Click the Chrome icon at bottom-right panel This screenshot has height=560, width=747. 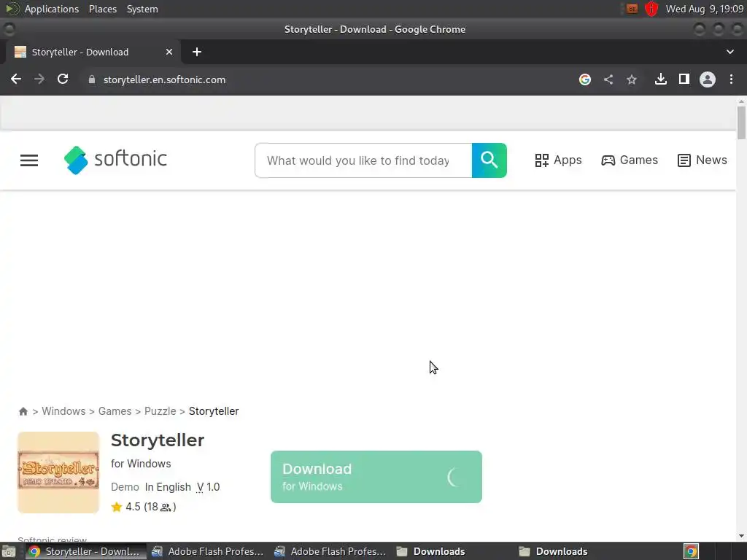[692, 551]
